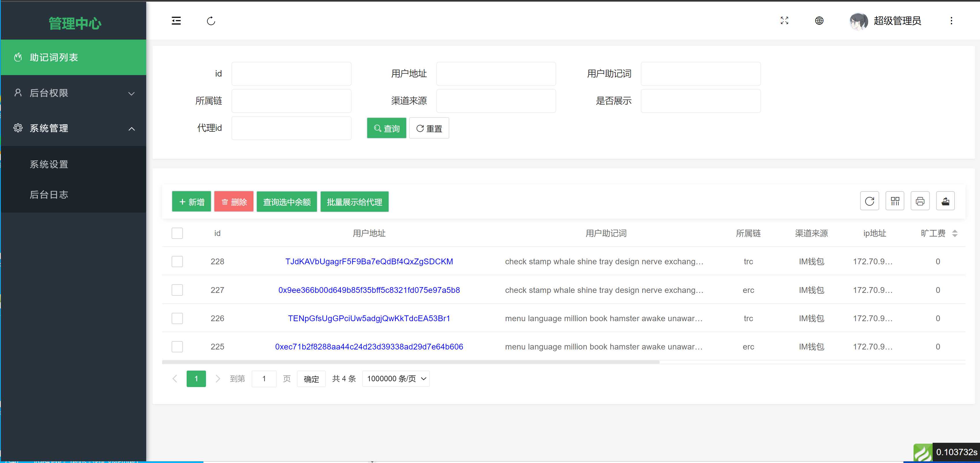The height and width of the screenshot is (463, 980).
Task: Collapse the 系统管理 menu chevron
Action: (131, 129)
